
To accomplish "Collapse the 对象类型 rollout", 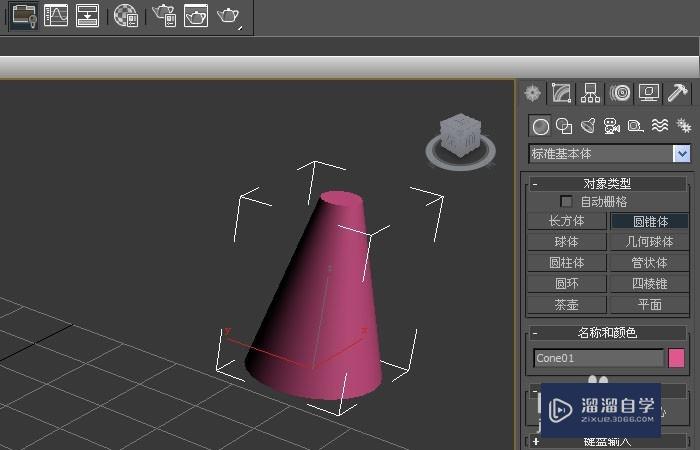I will point(608,183).
